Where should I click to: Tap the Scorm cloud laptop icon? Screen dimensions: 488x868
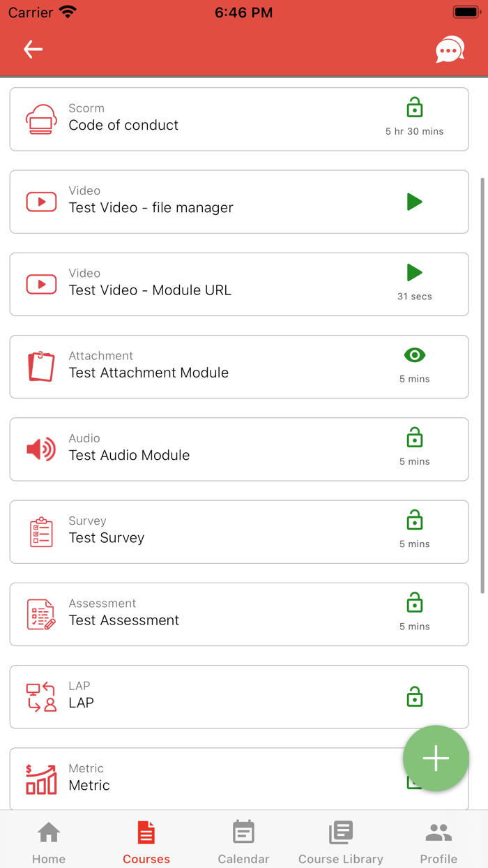click(41, 119)
